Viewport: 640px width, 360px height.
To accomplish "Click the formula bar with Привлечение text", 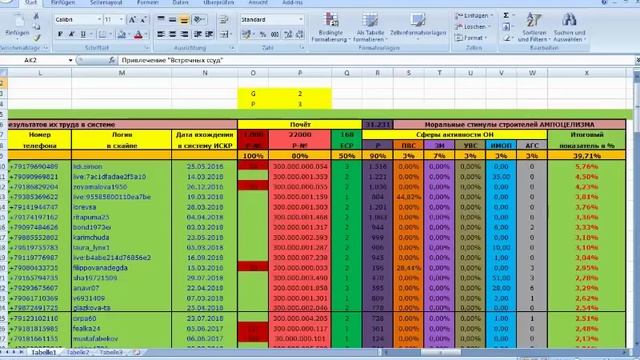I will coord(376,60).
